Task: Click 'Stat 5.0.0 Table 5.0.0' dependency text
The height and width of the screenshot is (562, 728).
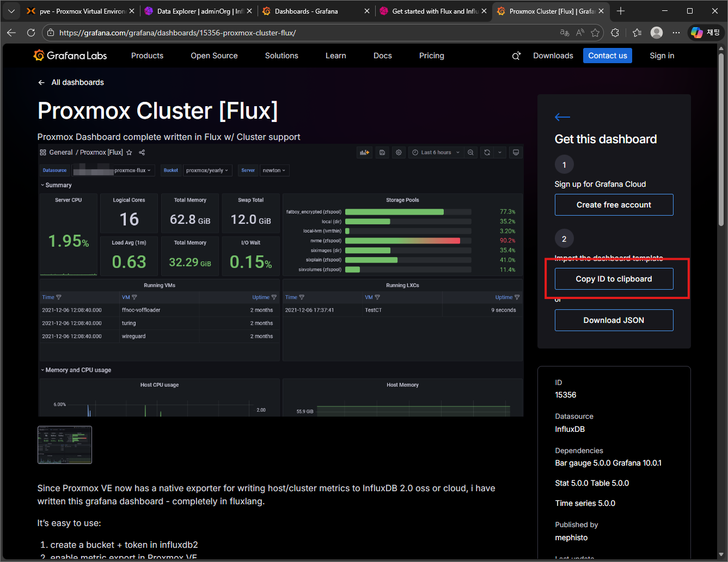Action: click(x=592, y=483)
